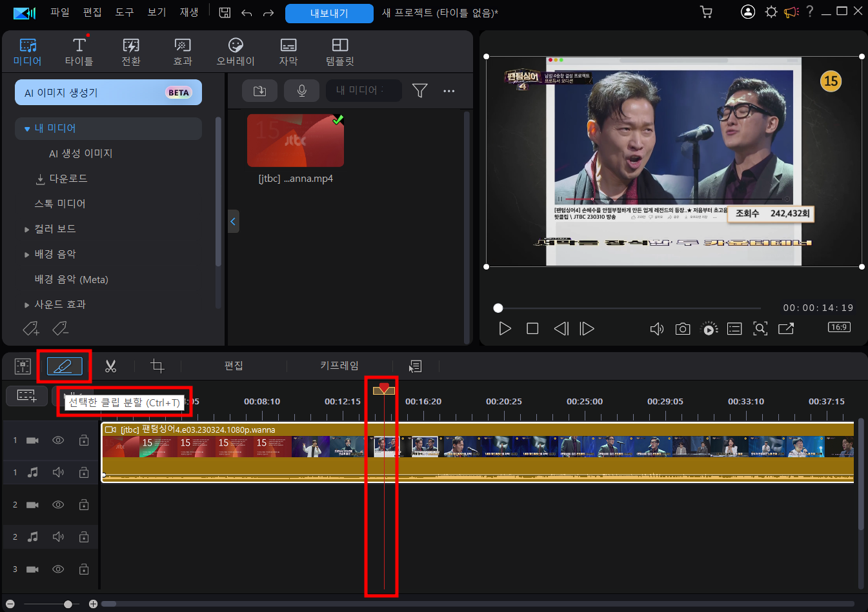Add a new track to the timeline
This screenshot has width=868, height=612.
pos(26,395)
